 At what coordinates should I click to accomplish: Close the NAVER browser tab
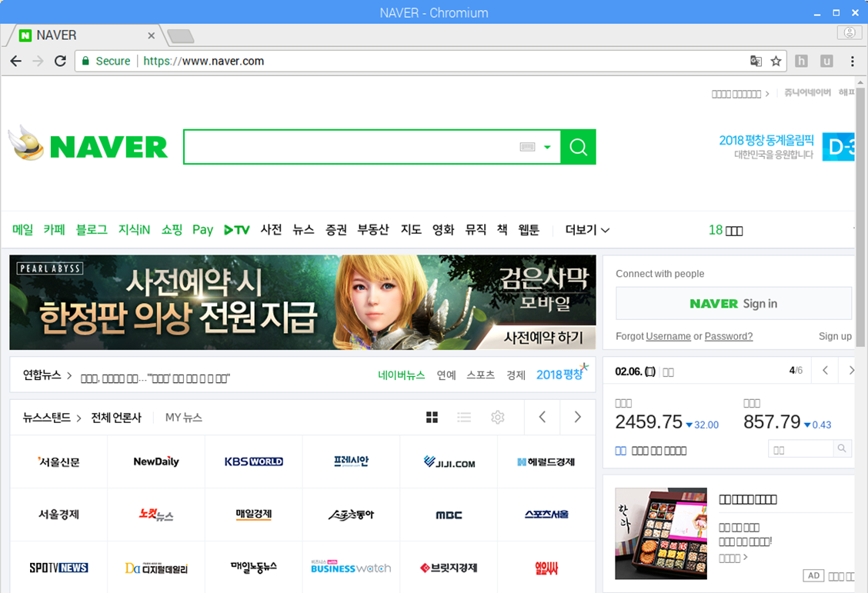(151, 35)
